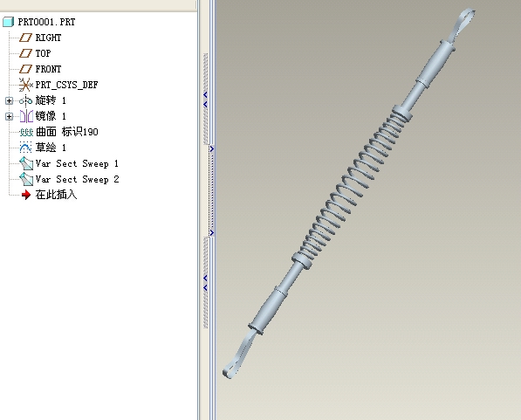The image size is (521, 420).
Task: Select the 曲面 标识190 label
Action: click(x=67, y=132)
